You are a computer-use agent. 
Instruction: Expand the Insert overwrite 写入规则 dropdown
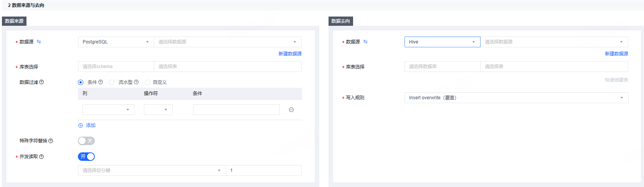[516, 98]
